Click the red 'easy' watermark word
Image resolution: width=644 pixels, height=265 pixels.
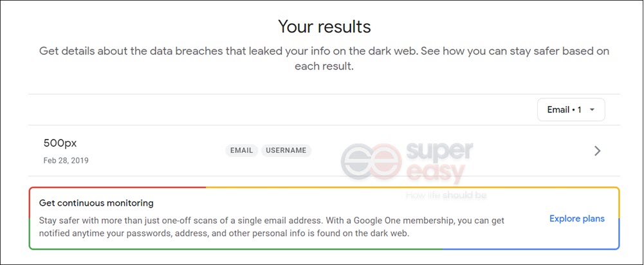click(x=435, y=174)
